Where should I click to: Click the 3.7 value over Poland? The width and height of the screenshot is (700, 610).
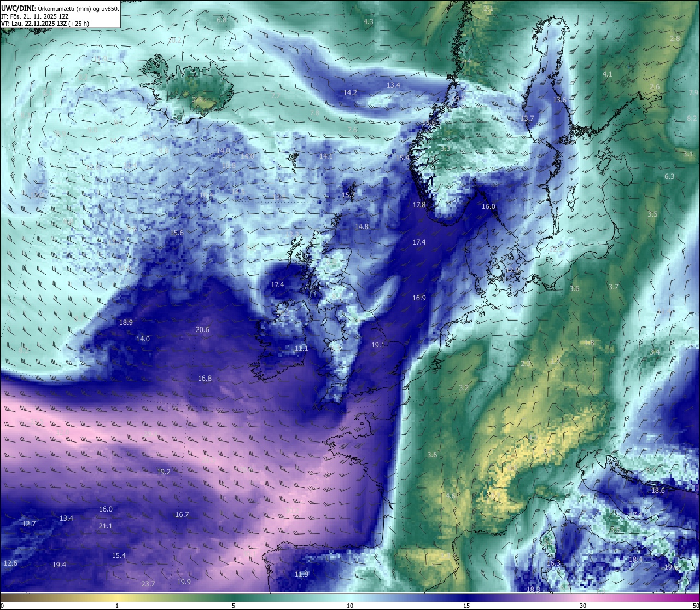[614, 287]
